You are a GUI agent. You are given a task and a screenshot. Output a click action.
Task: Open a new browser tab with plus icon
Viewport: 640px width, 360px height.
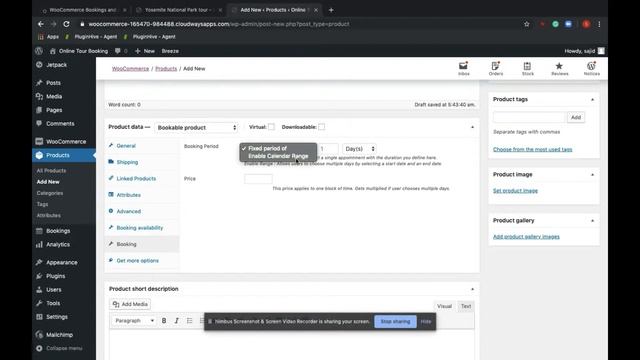click(x=331, y=10)
